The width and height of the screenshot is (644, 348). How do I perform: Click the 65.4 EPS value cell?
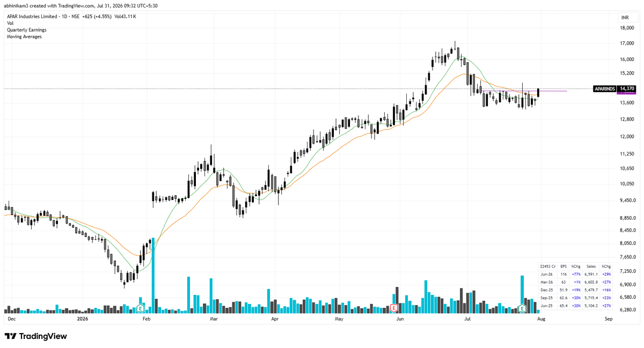pos(563,305)
